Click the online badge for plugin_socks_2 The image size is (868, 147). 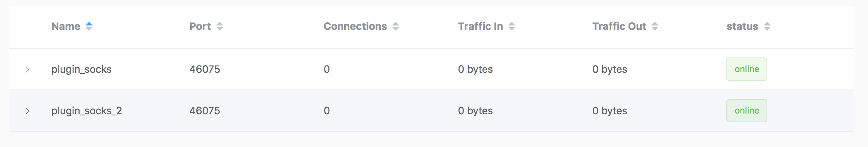tap(746, 111)
